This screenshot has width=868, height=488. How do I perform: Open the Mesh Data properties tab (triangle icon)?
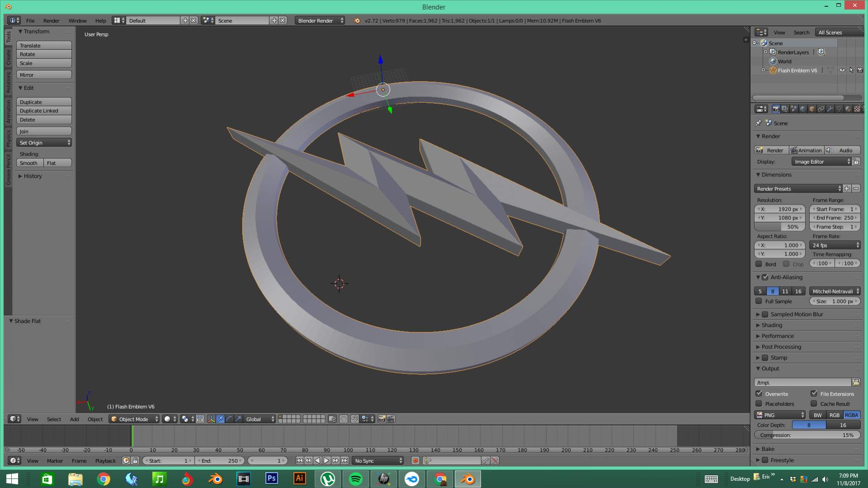[839, 109]
